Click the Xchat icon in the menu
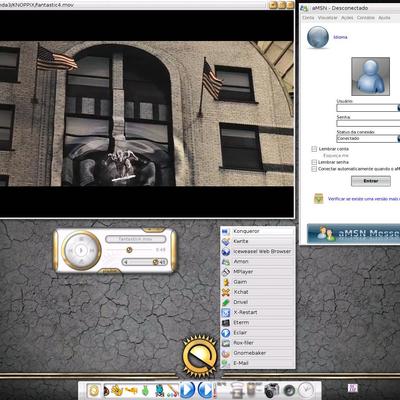The width and height of the screenshot is (400, 400). pos(226,292)
